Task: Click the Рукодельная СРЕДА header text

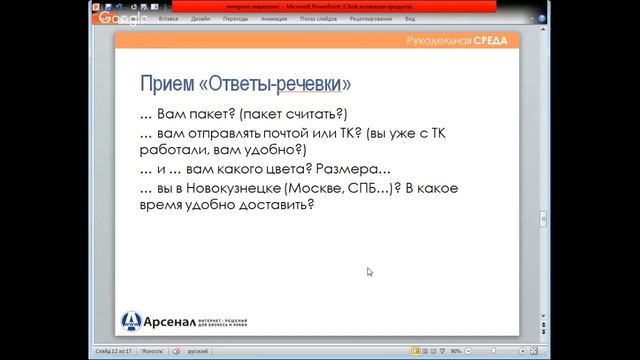Action: (457, 40)
